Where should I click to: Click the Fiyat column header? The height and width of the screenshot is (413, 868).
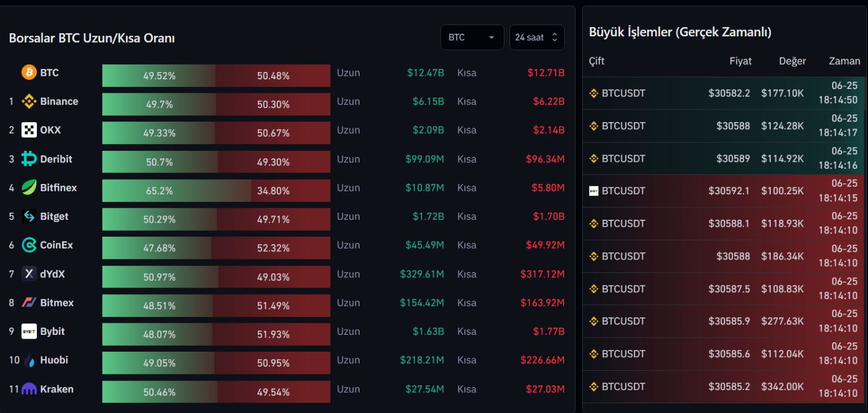pos(741,61)
